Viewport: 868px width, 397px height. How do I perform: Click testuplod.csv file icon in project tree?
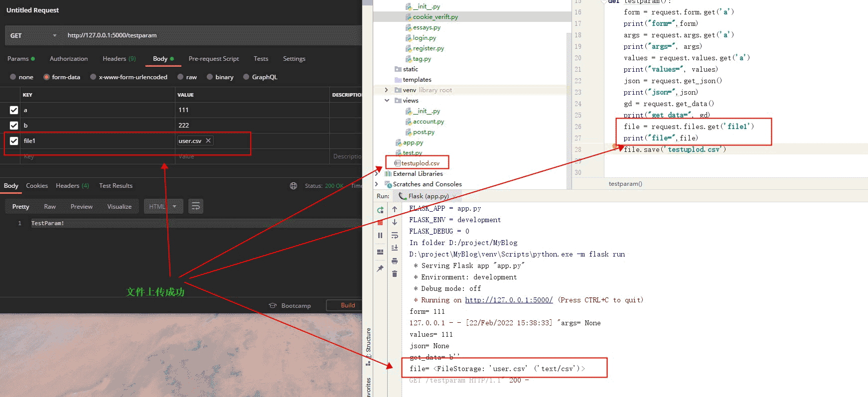(x=397, y=163)
